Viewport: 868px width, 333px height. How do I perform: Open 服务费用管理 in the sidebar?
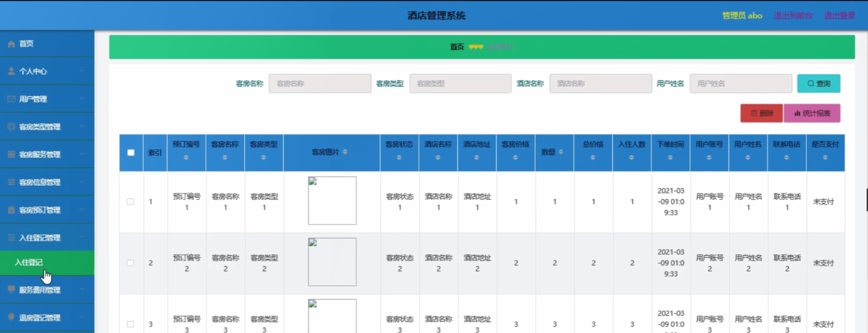(x=47, y=290)
